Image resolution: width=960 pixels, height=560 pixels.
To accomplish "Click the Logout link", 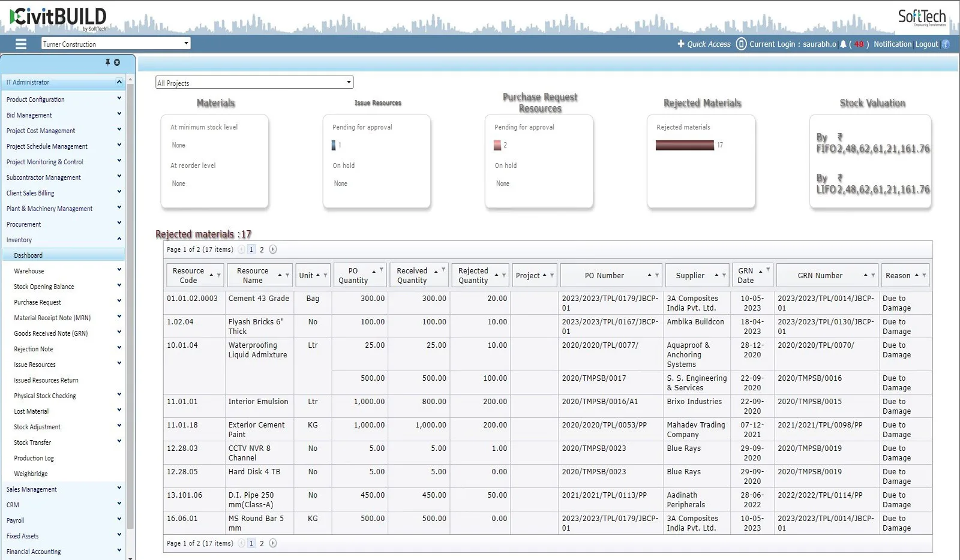I will (926, 44).
